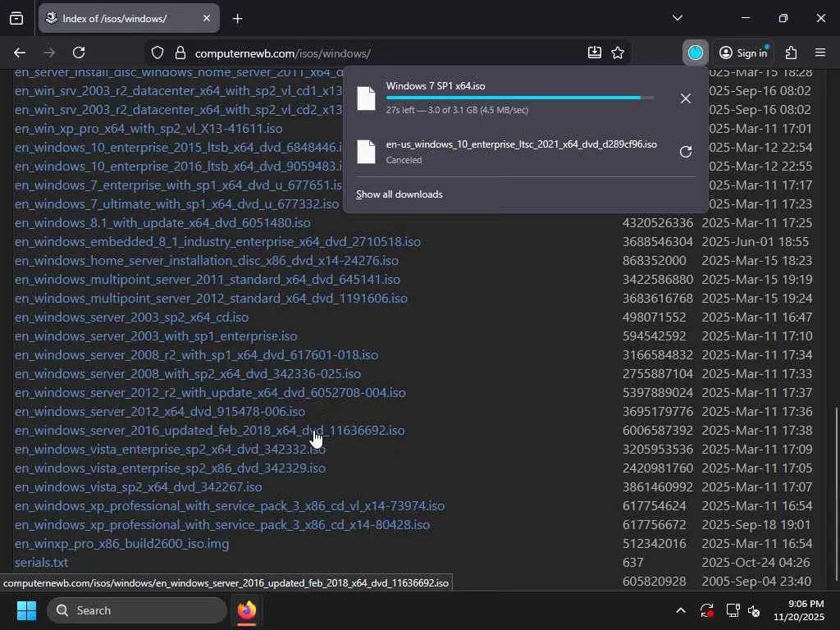Open server_2008_r2_with_sp1 iso link
The width and height of the screenshot is (840, 630).
(197, 354)
